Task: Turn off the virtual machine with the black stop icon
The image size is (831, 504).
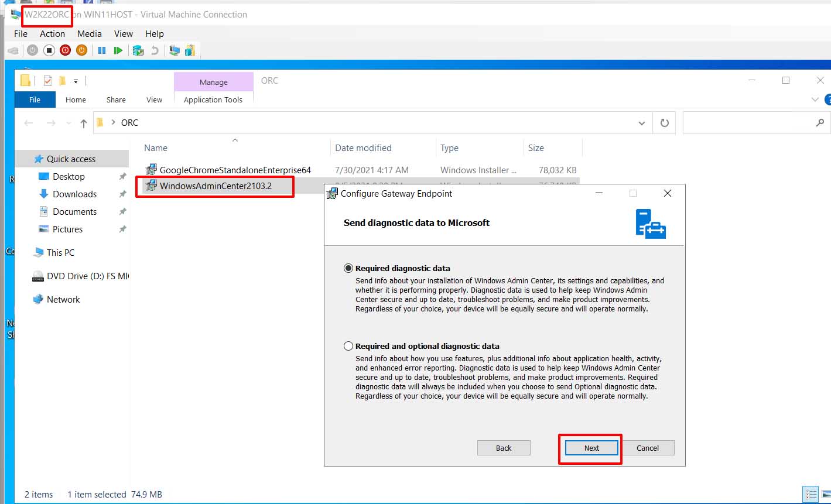Action: pos(49,50)
